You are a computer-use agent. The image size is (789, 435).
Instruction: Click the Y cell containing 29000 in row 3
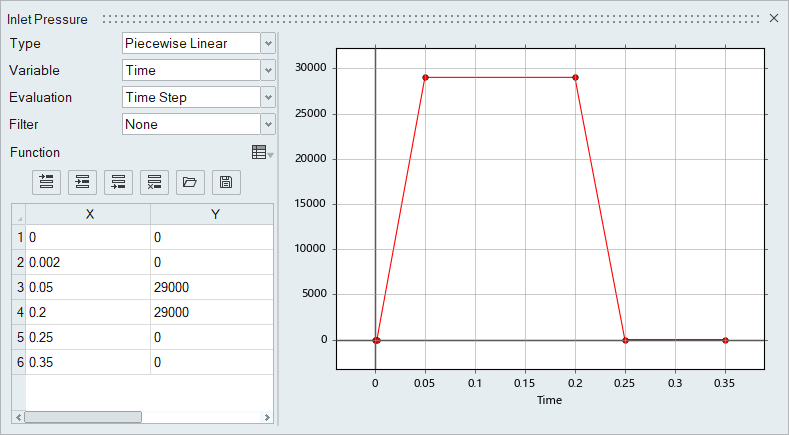click(211, 288)
